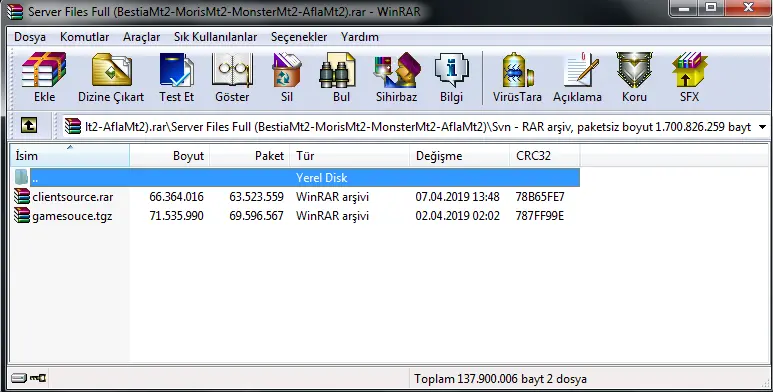Click the Koru (Protect) shield icon
The image size is (773, 392).
pyautogui.click(x=634, y=70)
